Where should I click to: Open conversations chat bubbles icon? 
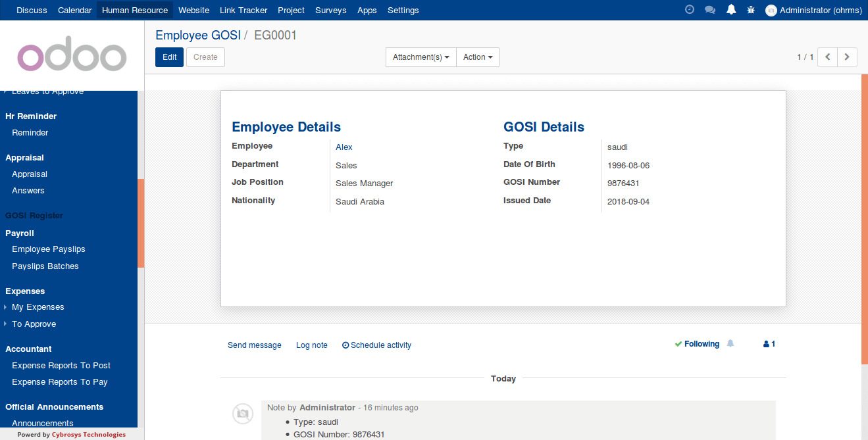710,10
